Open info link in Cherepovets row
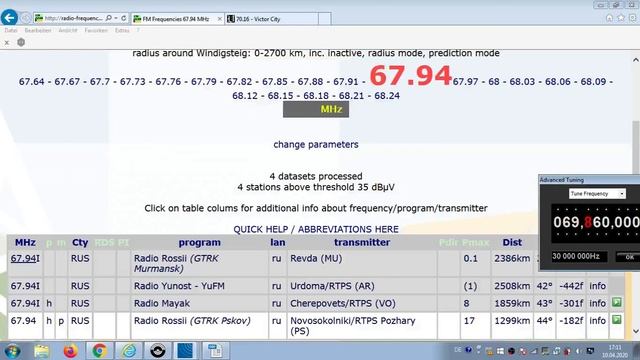 coord(597,303)
